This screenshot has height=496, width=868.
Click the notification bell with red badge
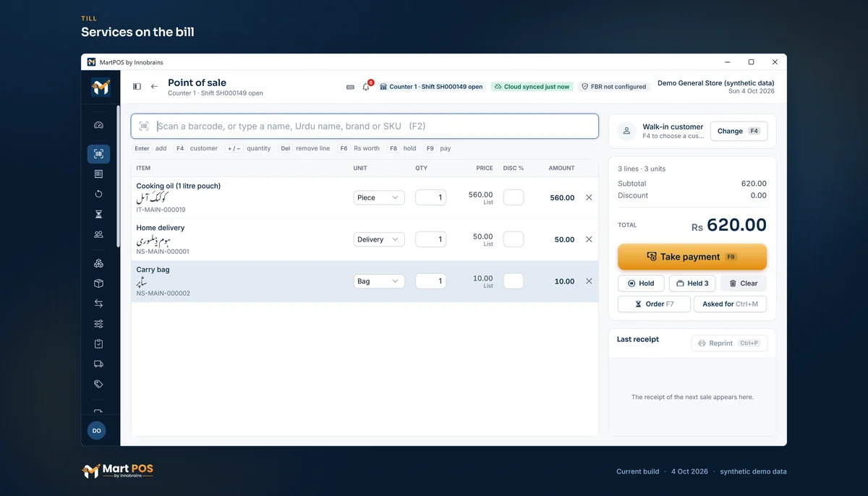(366, 87)
